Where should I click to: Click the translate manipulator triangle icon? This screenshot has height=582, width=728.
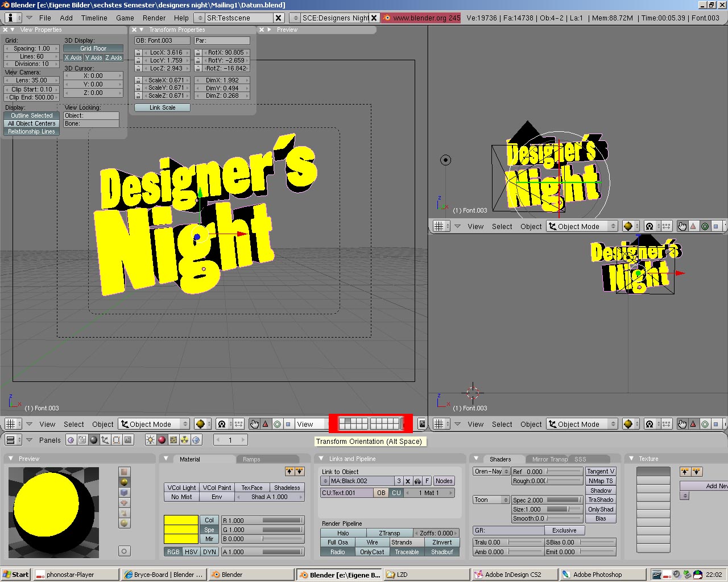tap(265, 424)
